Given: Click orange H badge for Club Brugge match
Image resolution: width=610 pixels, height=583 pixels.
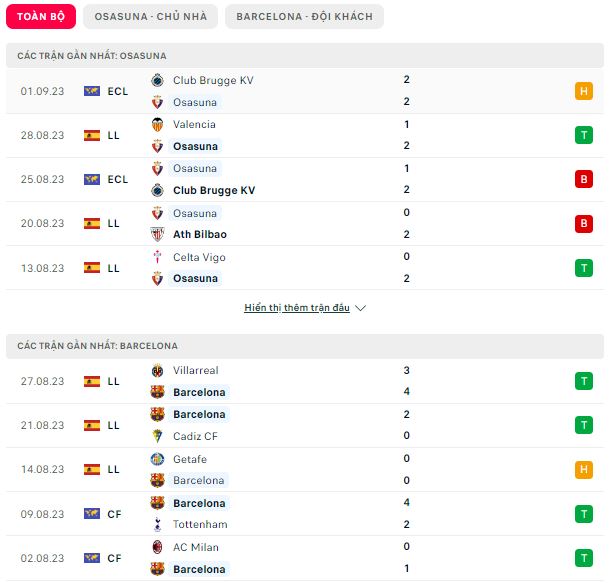Looking at the screenshot, I should 584,91.
